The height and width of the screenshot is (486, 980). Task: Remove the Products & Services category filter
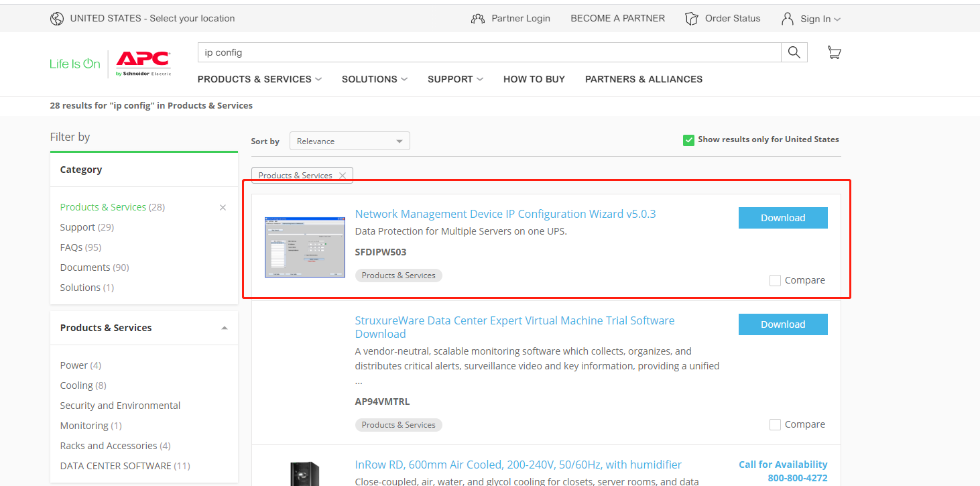(x=223, y=208)
